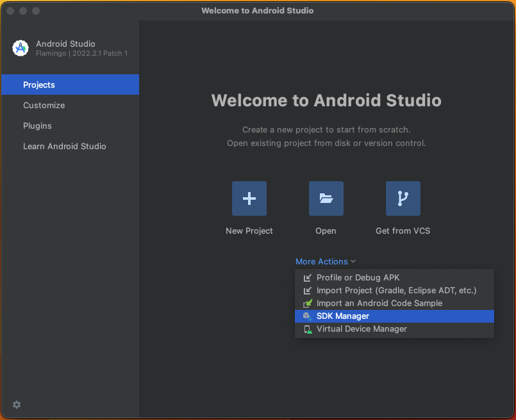Image resolution: width=516 pixels, height=420 pixels.
Task: Open settings gear in bottom corner
Action: (x=17, y=405)
